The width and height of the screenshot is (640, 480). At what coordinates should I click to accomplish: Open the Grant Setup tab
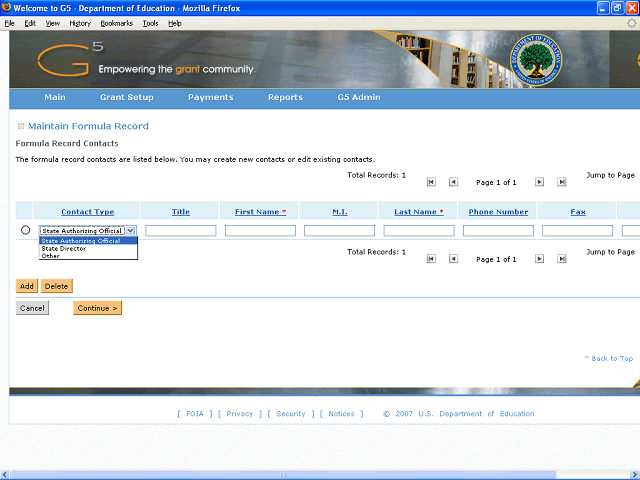click(127, 97)
